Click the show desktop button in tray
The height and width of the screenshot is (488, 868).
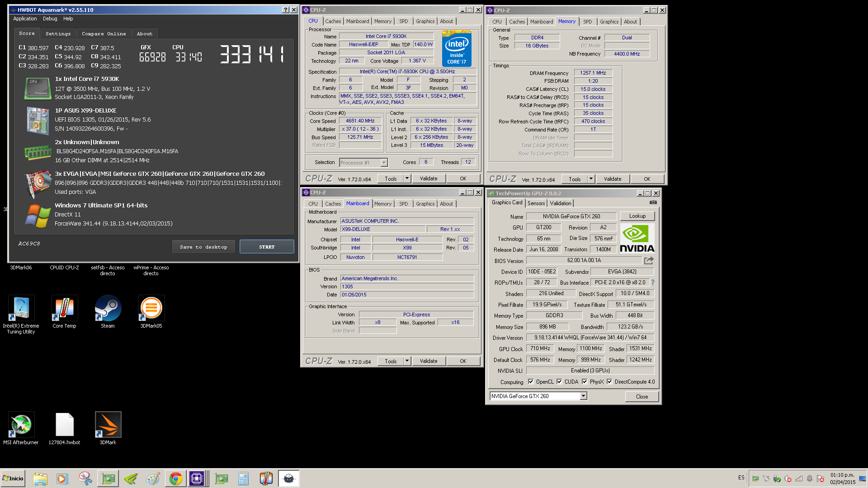pyautogui.click(x=863, y=479)
